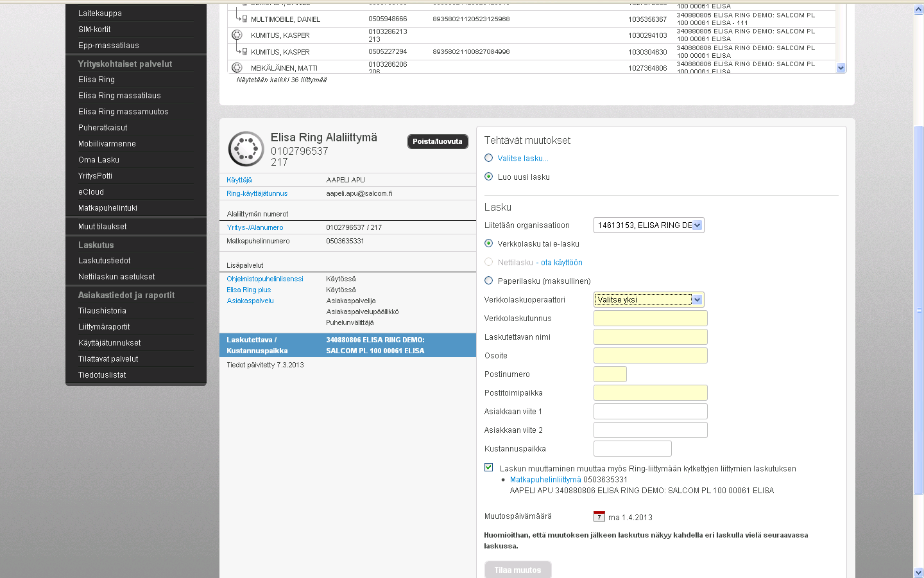The width and height of the screenshot is (924, 578).
Task: Click the mobile icon beside KUMITUS, KASPER 0505227294
Action: (x=244, y=51)
